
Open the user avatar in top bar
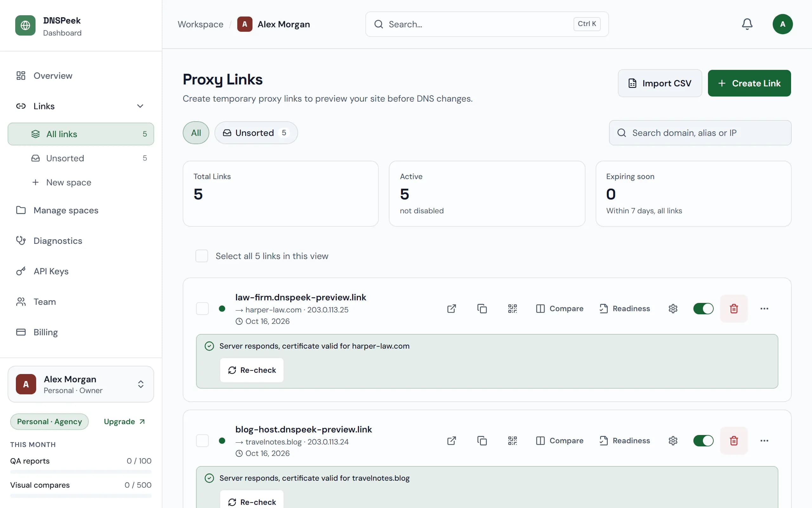(783, 24)
